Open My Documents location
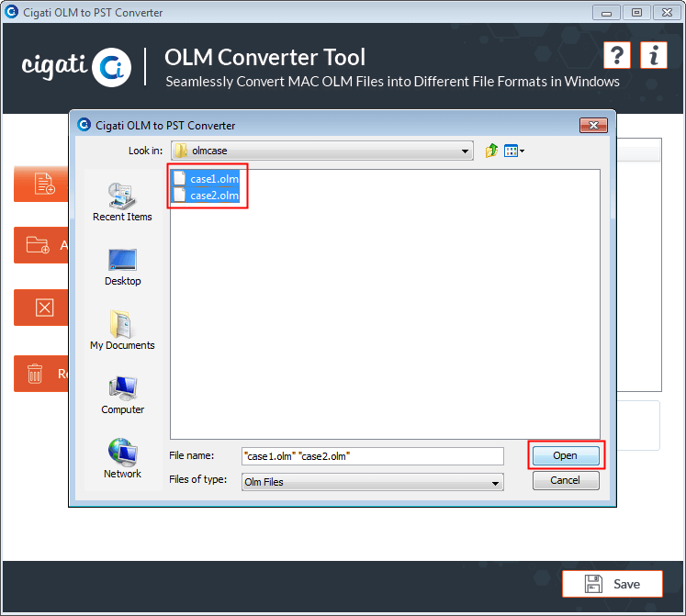This screenshot has height=616, width=686. point(122,330)
